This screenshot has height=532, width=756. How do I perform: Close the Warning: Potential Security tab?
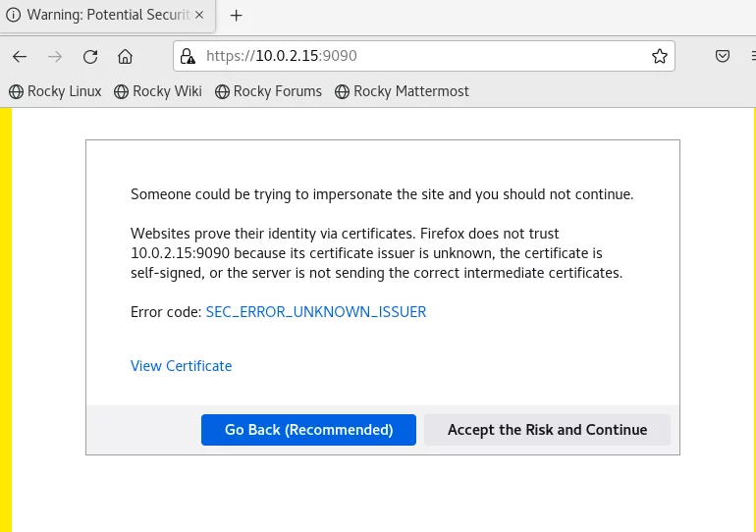(x=199, y=15)
